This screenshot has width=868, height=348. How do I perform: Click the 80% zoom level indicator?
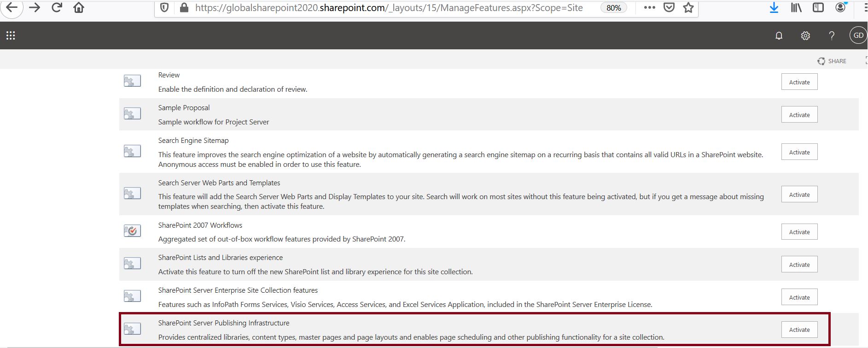click(x=613, y=8)
